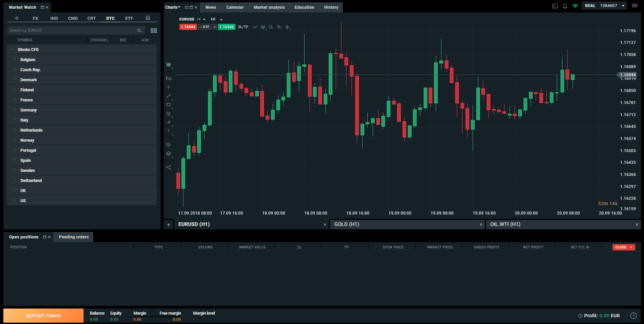Click the red sell price 1.16944
Image resolution: width=644 pixels, height=324 pixels.
click(x=188, y=27)
